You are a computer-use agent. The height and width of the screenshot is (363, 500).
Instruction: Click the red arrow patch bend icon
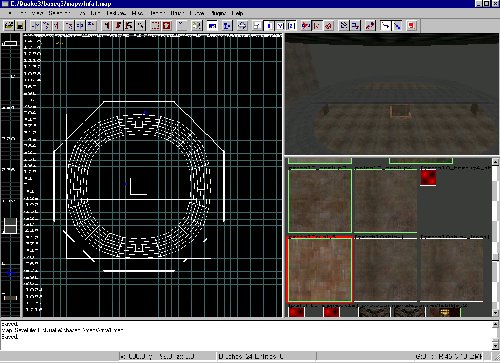coord(370,26)
